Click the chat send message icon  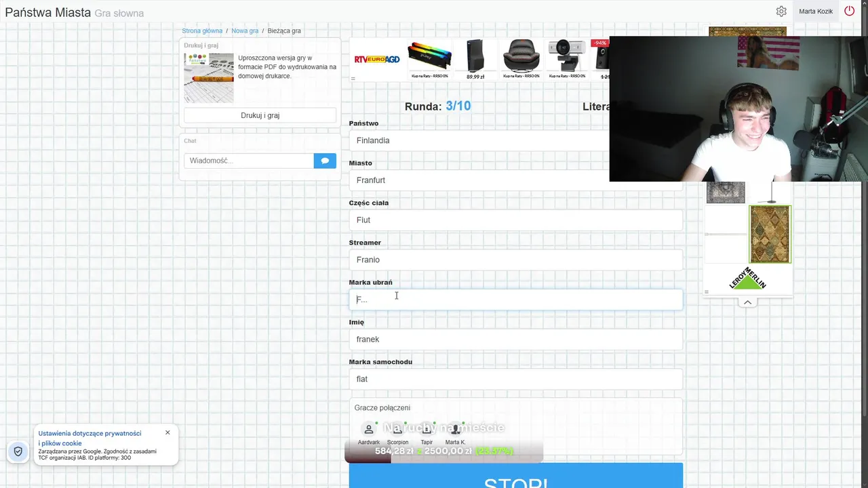[325, 161]
